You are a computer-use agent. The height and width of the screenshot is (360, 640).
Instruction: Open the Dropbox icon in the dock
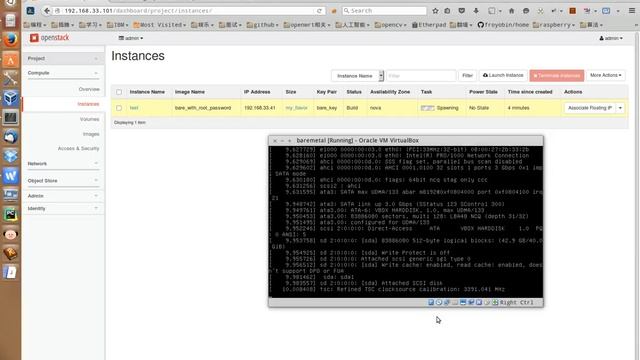pyautogui.click(x=11, y=156)
